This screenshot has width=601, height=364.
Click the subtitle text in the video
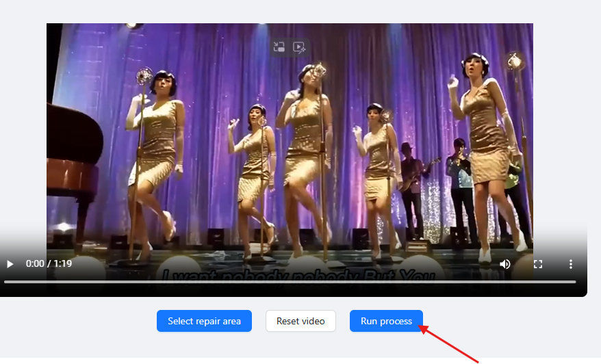pyautogui.click(x=294, y=275)
